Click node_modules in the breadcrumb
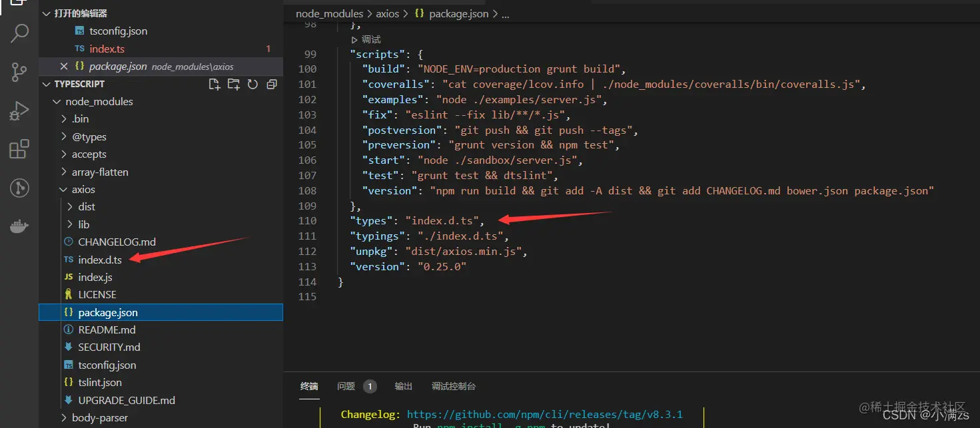 tap(330, 13)
